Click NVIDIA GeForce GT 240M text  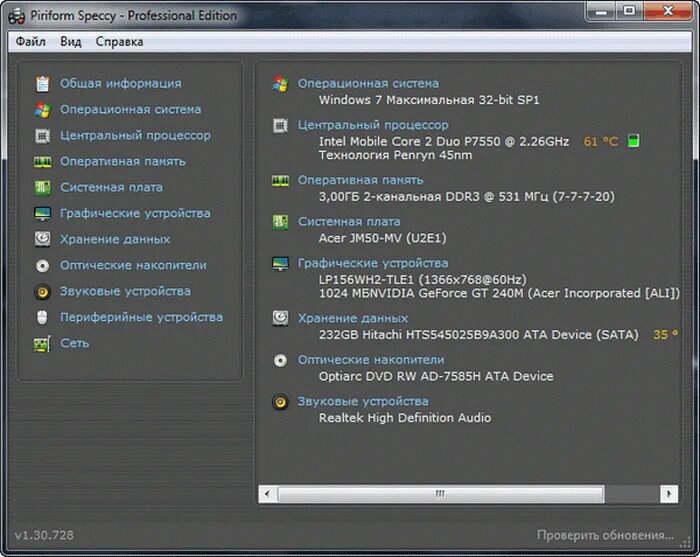coord(499,293)
